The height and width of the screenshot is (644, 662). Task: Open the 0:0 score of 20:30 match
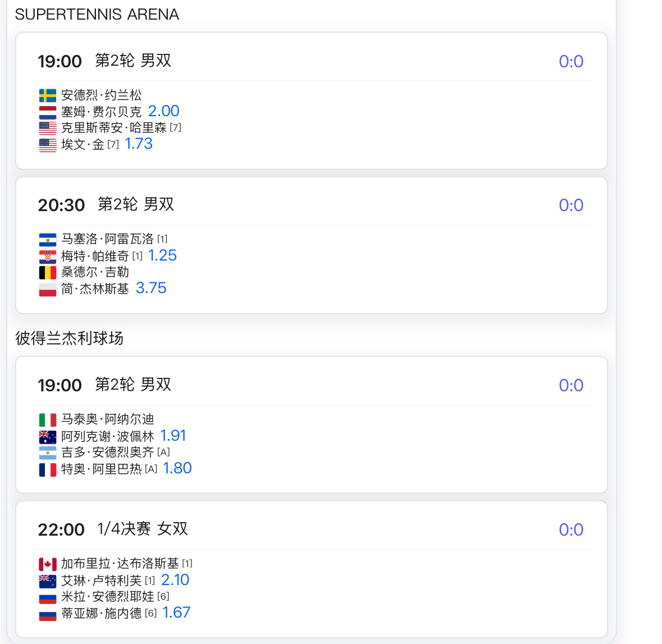point(571,205)
